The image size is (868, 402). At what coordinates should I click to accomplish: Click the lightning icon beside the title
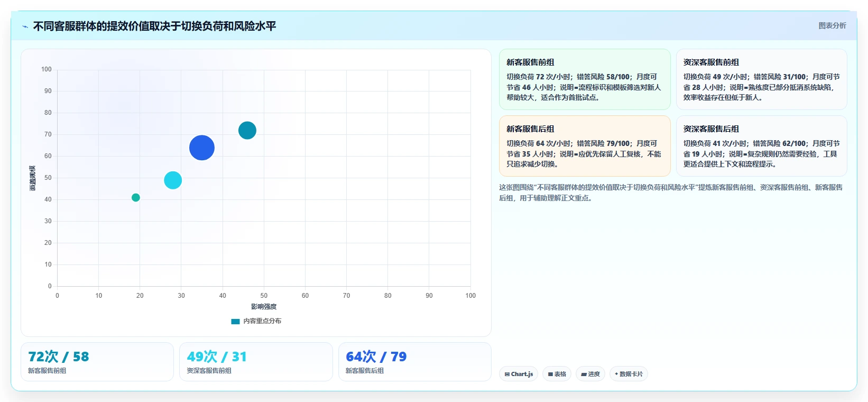click(25, 26)
